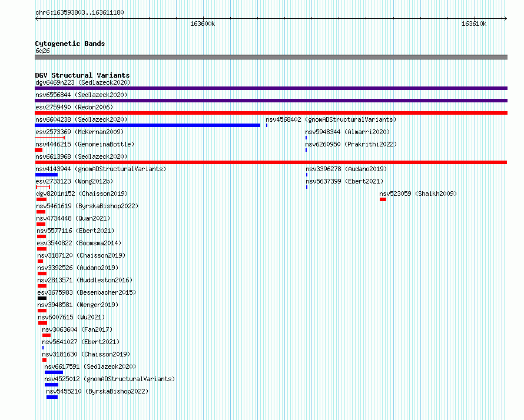Click the blue bar under nsv4143944
Screen dimensions: 524x420
coord(47,175)
